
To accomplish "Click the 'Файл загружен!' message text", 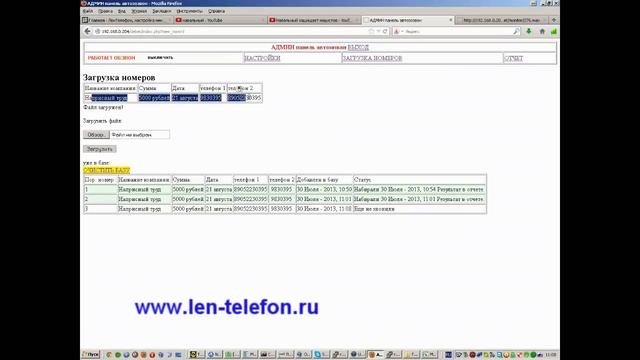I will point(103,107).
